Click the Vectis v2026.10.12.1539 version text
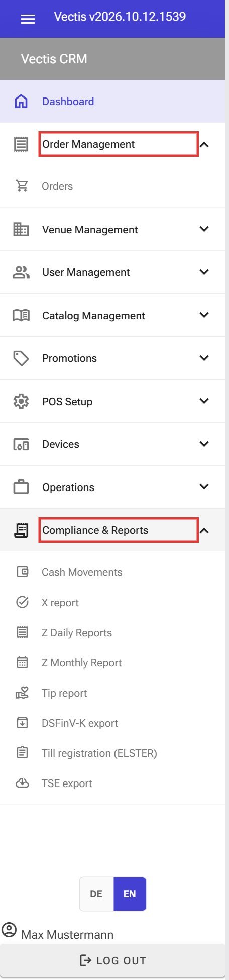The image size is (229, 980). pyautogui.click(x=120, y=17)
